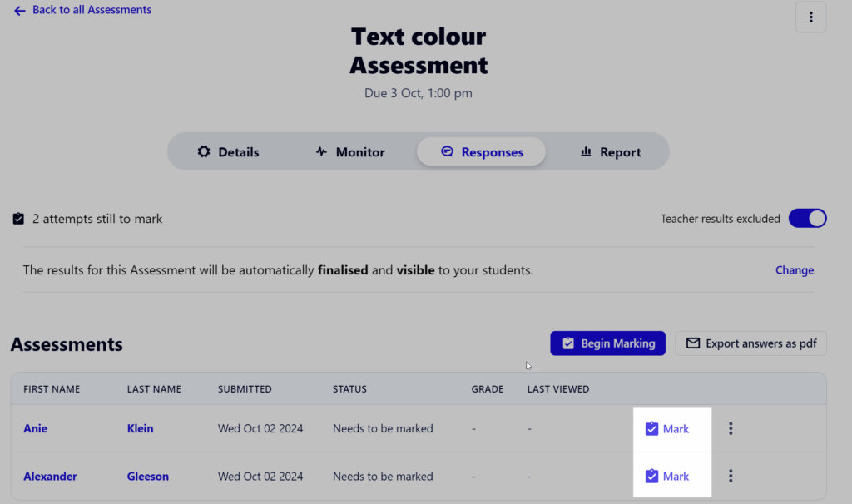Click the attempts-to-mark clipboard icon
The height and width of the screenshot is (504, 852).
18,219
